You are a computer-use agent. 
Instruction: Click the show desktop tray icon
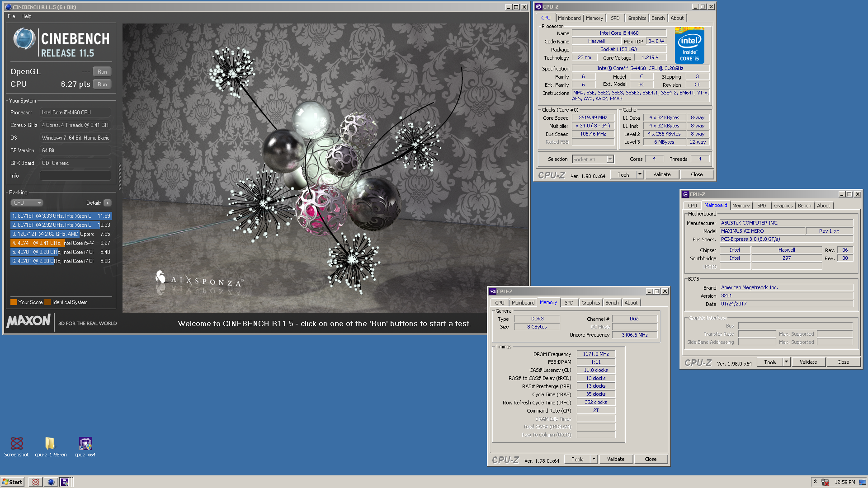pos(863,482)
